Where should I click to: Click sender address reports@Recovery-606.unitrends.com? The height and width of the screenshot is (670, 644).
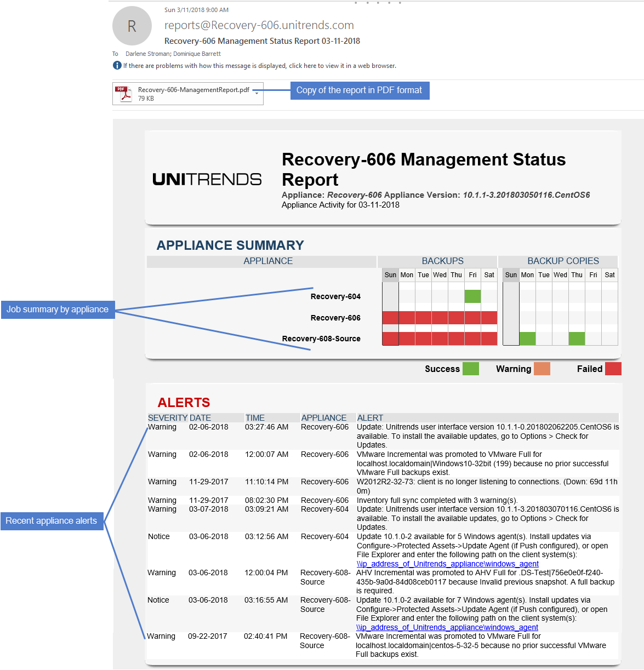coord(259,25)
